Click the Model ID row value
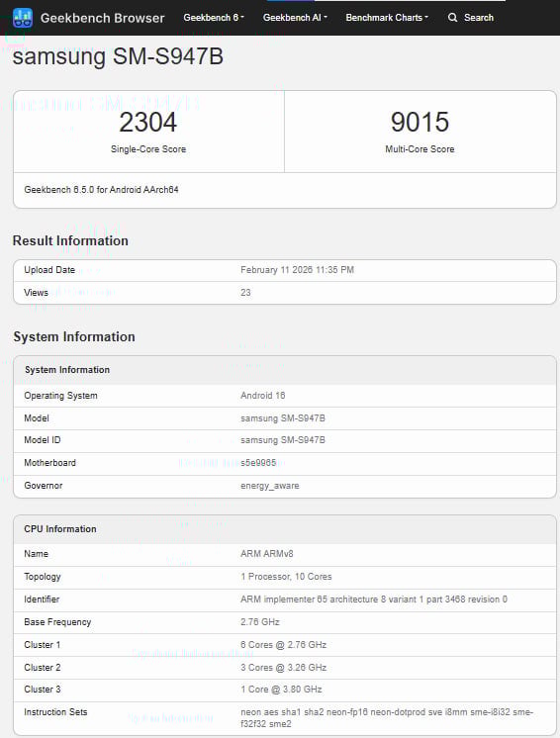The width and height of the screenshot is (560, 738). coord(283,440)
